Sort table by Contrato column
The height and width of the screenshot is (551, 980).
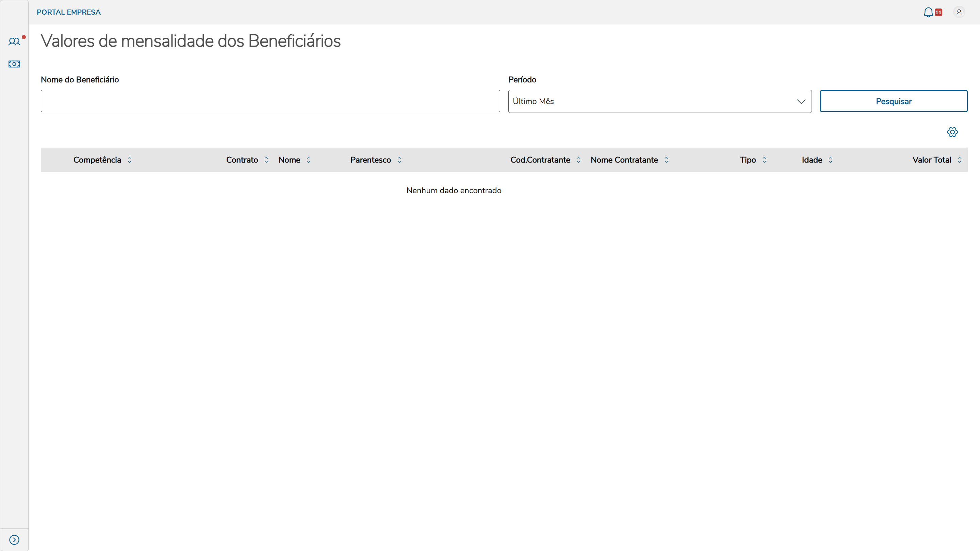(x=266, y=160)
